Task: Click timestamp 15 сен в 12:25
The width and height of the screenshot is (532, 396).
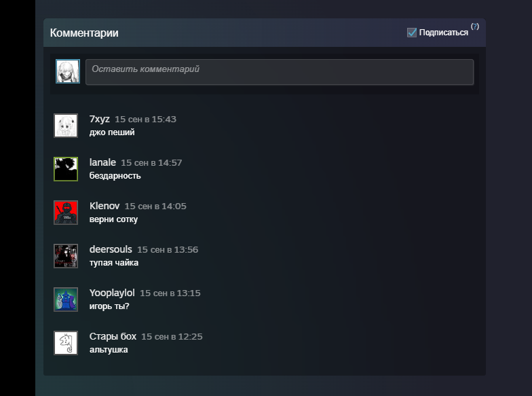Action: [x=172, y=337]
